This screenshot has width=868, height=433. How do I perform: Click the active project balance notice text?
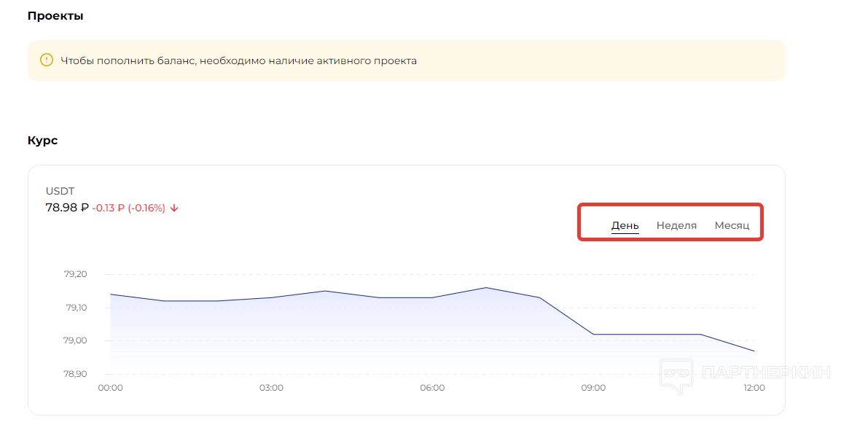click(238, 61)
